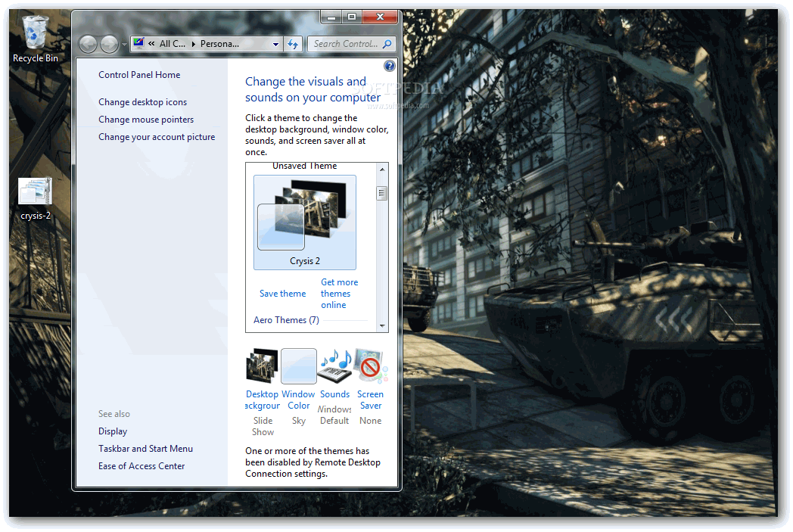Viewport: 793px width, 532px height.
Task: Click the Control Panel icon in address bar
Action: 139,43
